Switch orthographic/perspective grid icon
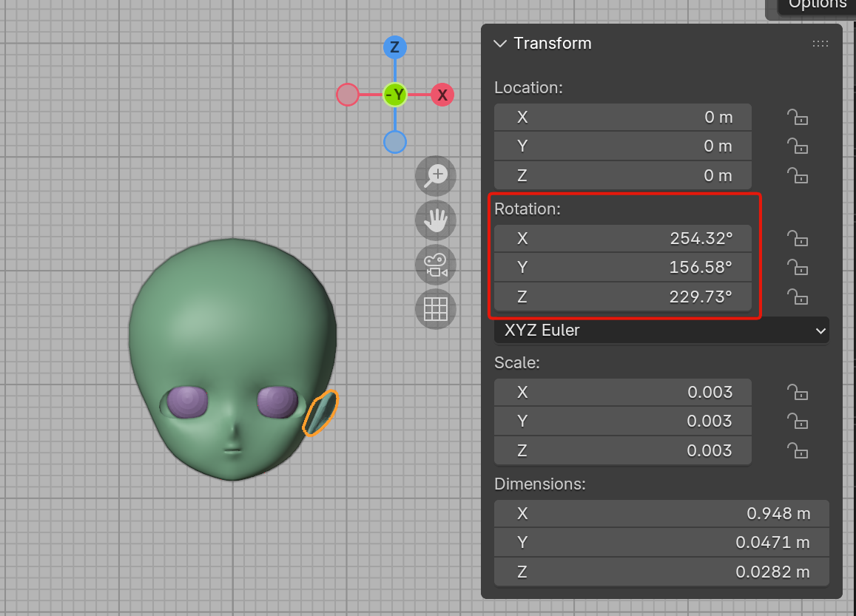Image resolution: width=856 pixels, height=616 pixels. (436, 309)
